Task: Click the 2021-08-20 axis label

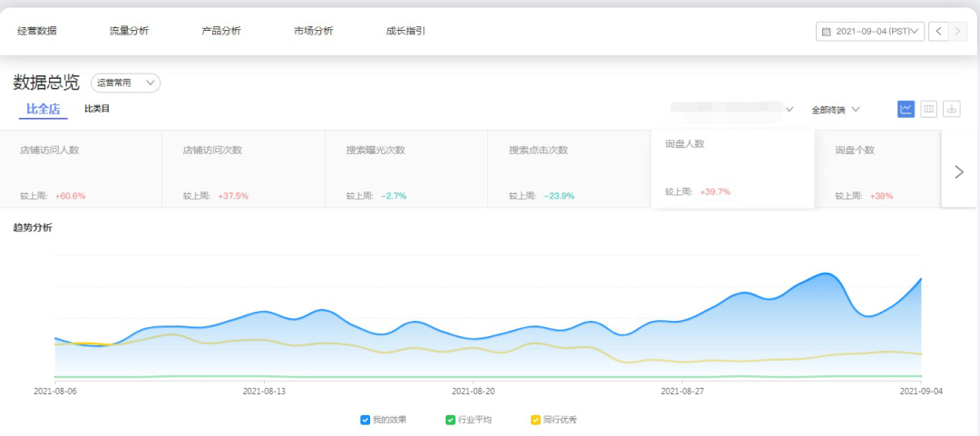Action: coord(473,391)
